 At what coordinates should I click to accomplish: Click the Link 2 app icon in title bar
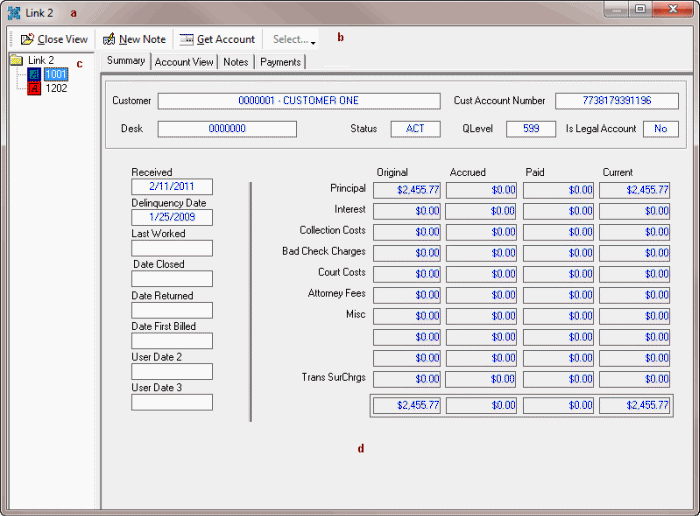click(14, 12)
